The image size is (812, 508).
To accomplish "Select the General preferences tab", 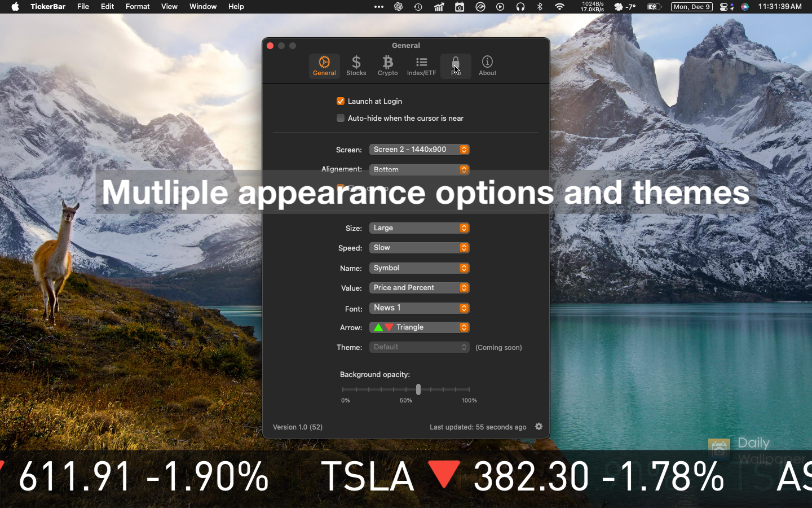I will (x=324, y=66).
